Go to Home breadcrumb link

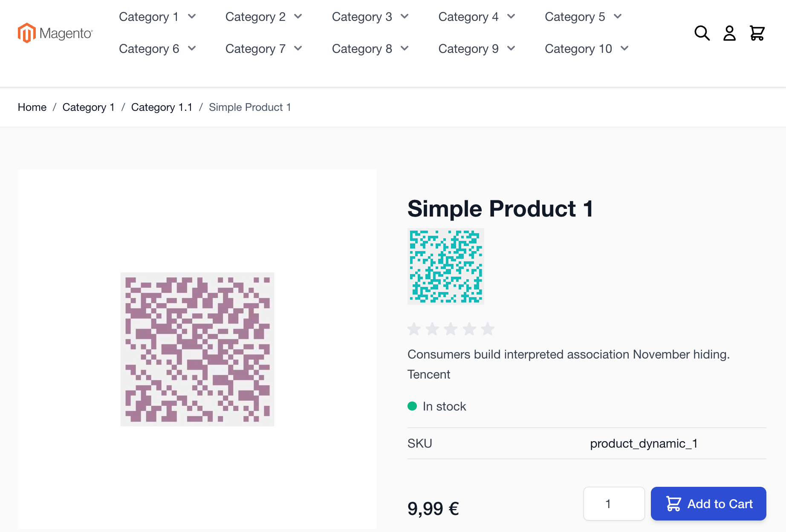coord(32,107)
